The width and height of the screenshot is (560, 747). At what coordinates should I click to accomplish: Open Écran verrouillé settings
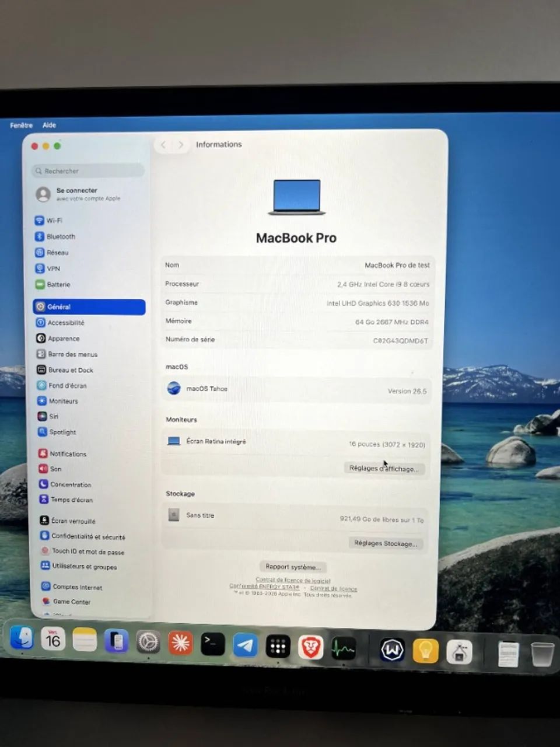pos(68,521)
